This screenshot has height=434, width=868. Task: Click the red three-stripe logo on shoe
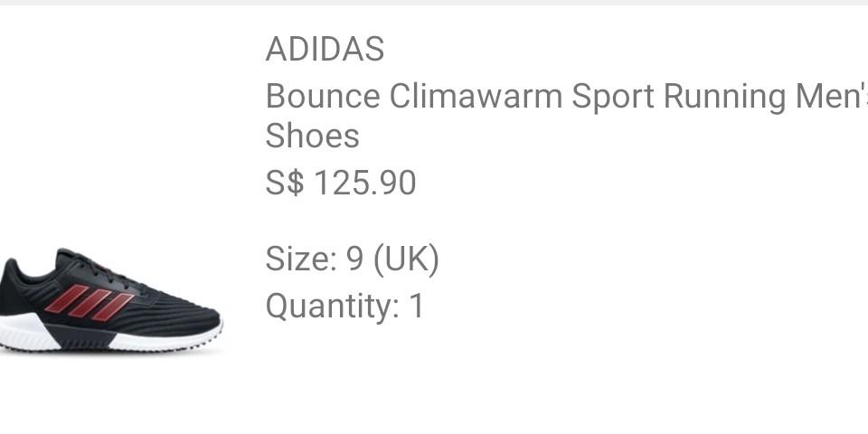pos(89,302)
